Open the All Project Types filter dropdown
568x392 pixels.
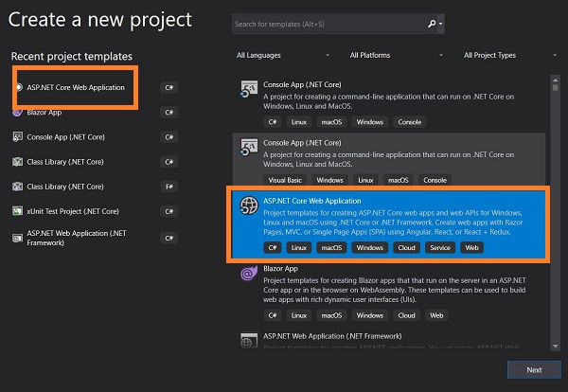point(510,55)
